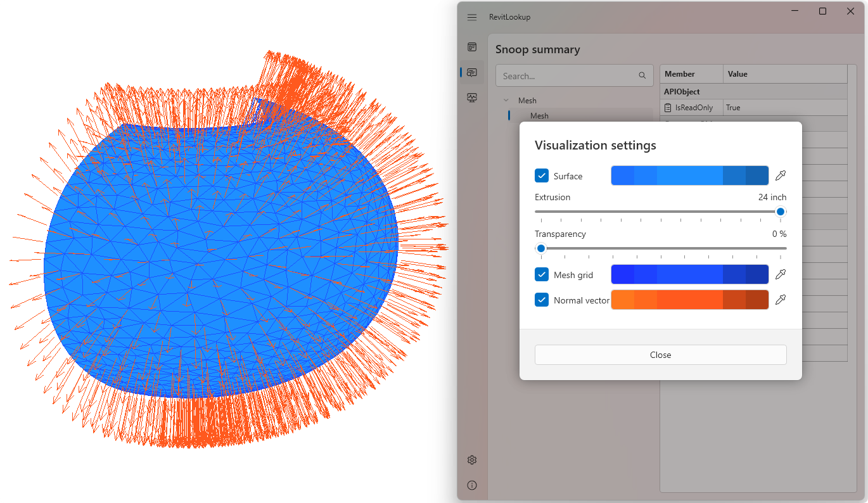Disable the Mesh grid checkbox
The height and width of the screenshot is (503, 868).
(x=542, y=274)
